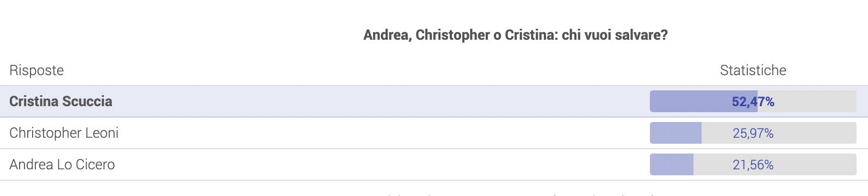
Task: Click the 21,56% percentage label
Action: [753, 165]
